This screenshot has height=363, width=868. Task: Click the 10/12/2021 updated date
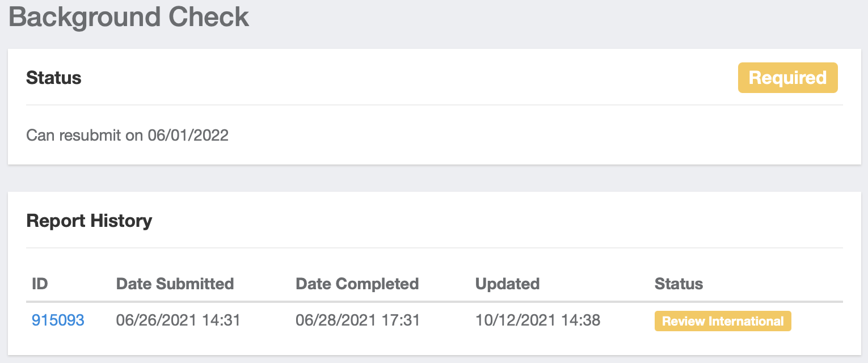click(x=515, y=320)
